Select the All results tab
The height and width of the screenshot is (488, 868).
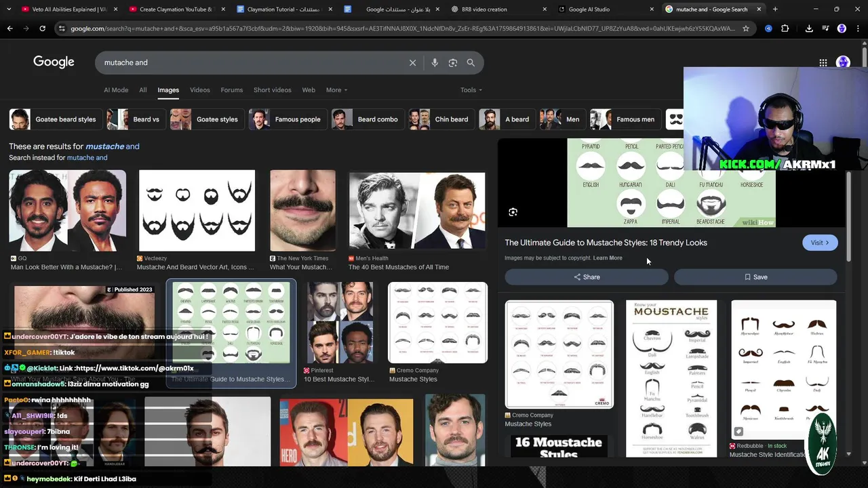pyautogui.click(x=143, y=89)
